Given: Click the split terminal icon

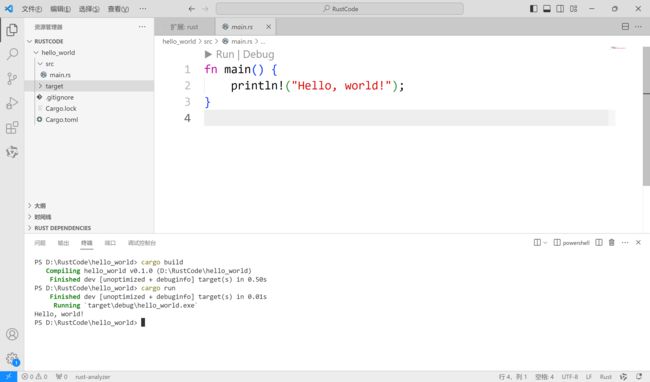Looking at the screenshot, I should coord(599,242).
